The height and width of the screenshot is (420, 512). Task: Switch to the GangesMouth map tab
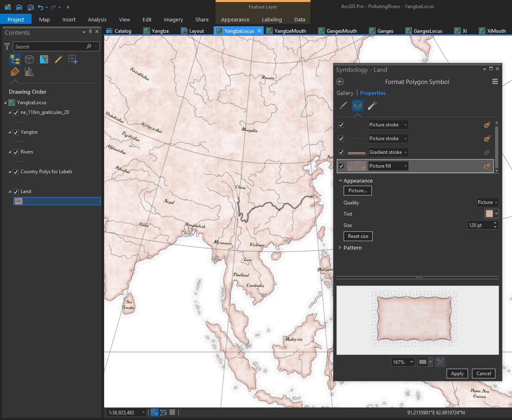(341, 31)
